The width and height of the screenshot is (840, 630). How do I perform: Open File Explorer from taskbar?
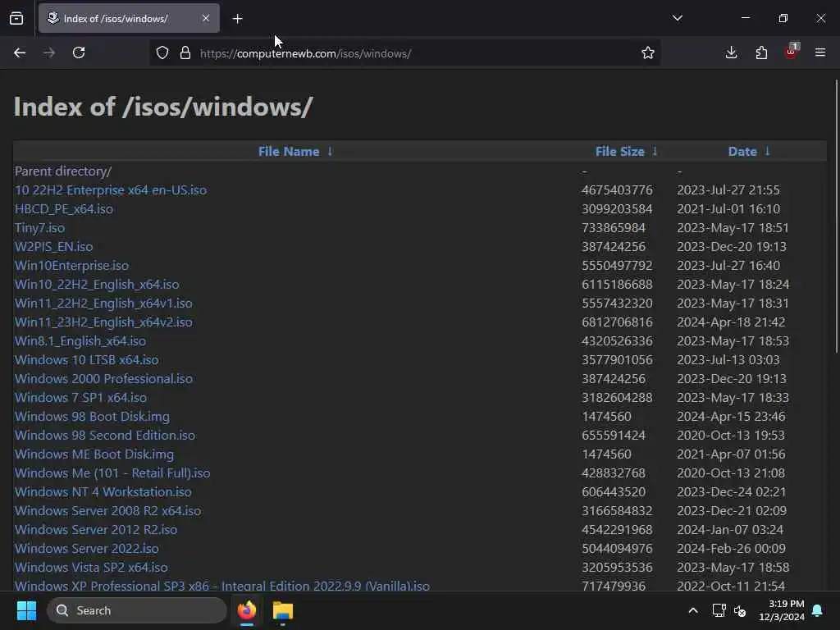[283, 610]
